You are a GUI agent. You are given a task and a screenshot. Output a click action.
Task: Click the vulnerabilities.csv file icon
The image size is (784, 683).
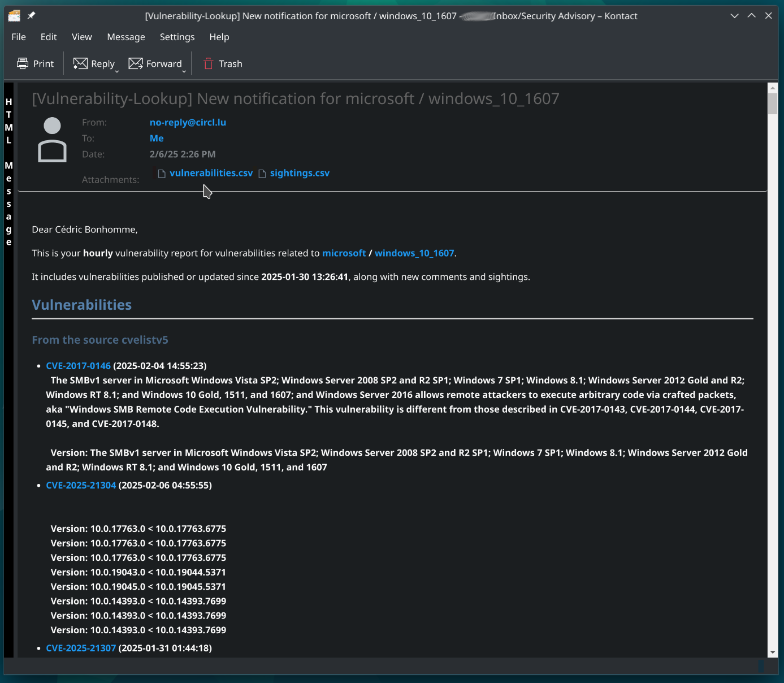162,174
